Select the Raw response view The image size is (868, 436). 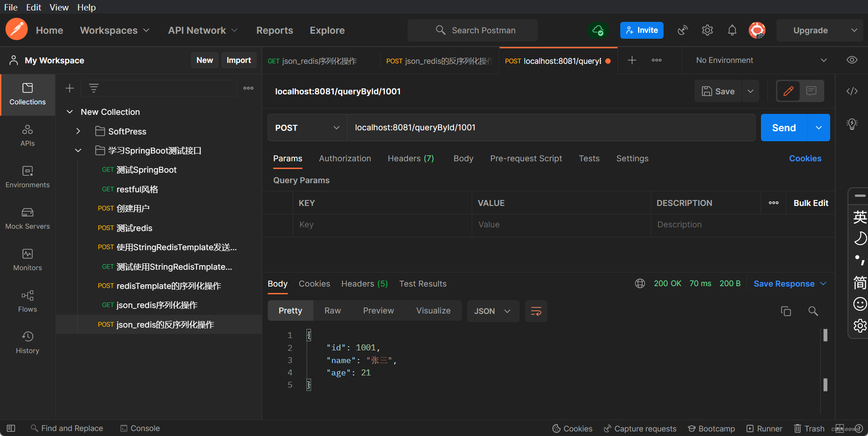tap(332, 311)
